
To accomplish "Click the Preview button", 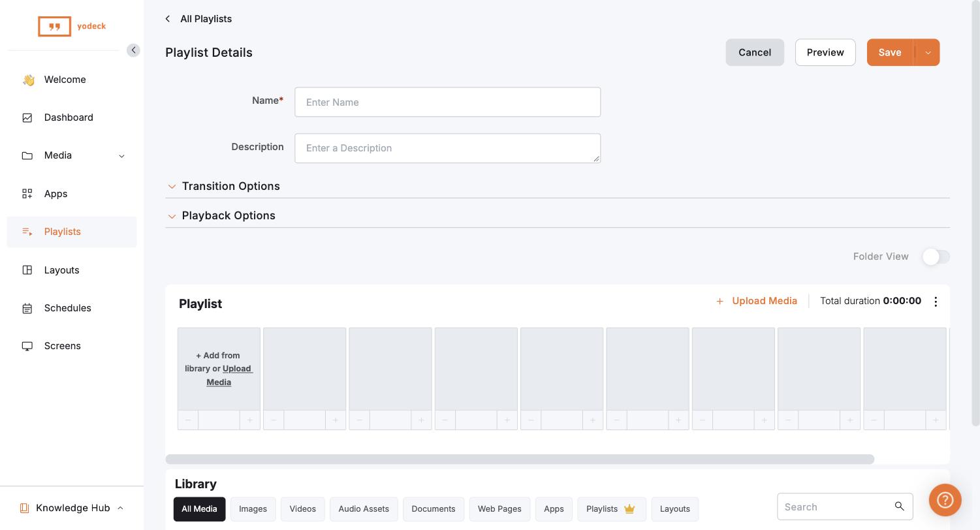I will coord(825,53).
